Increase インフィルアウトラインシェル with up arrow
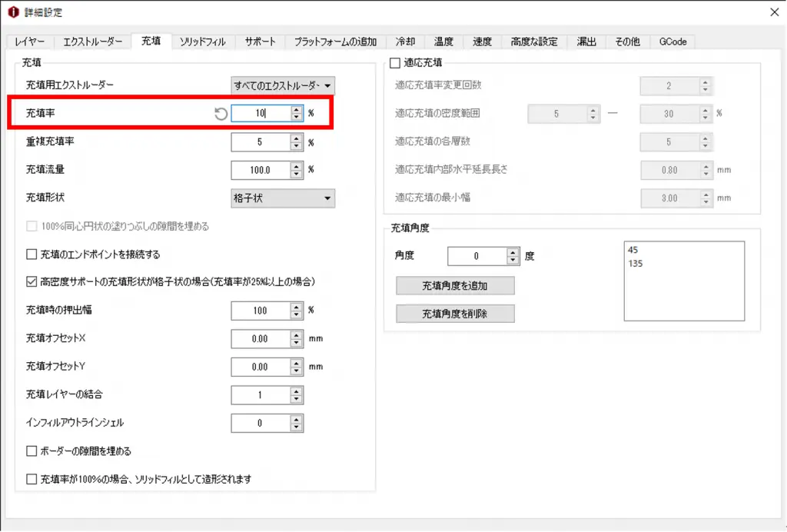 pyautogui.click(x=297, y=419)
